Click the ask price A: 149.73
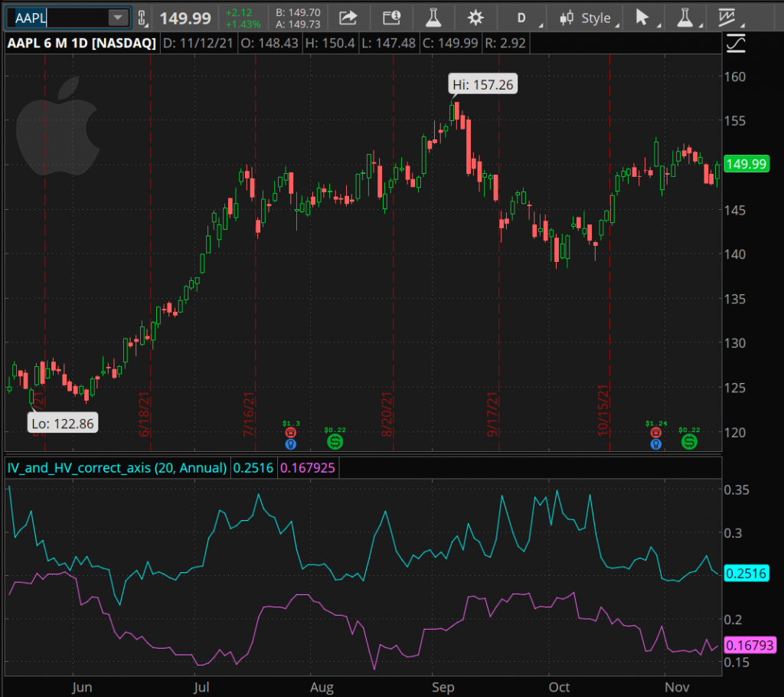Screen dimensions: 784x697 [x=298, y=24]
